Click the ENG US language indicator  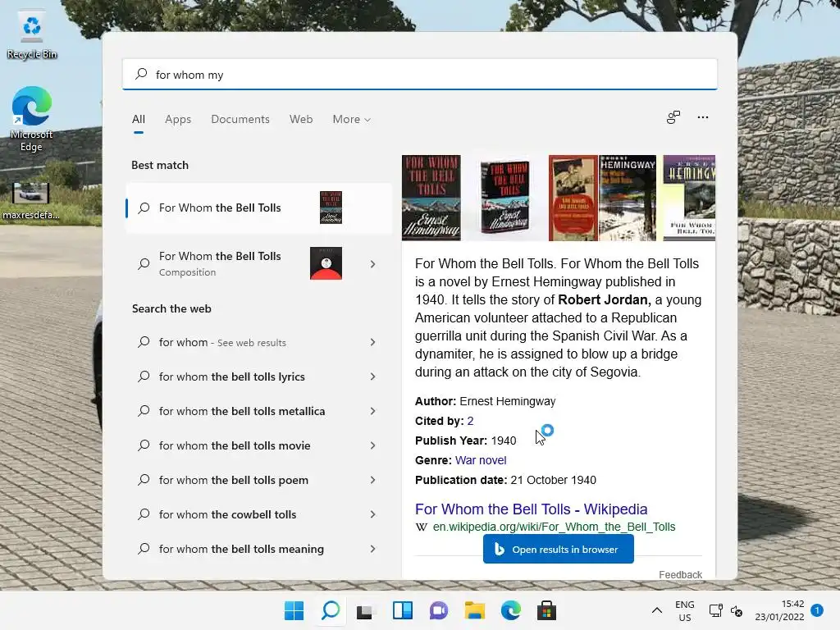(x=685, y=610)
